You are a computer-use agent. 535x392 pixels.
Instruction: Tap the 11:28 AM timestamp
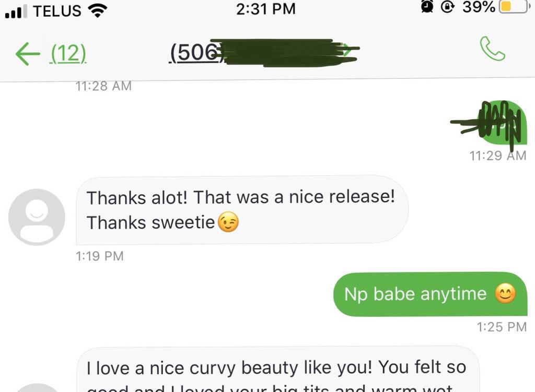click(x=103, y=86)
